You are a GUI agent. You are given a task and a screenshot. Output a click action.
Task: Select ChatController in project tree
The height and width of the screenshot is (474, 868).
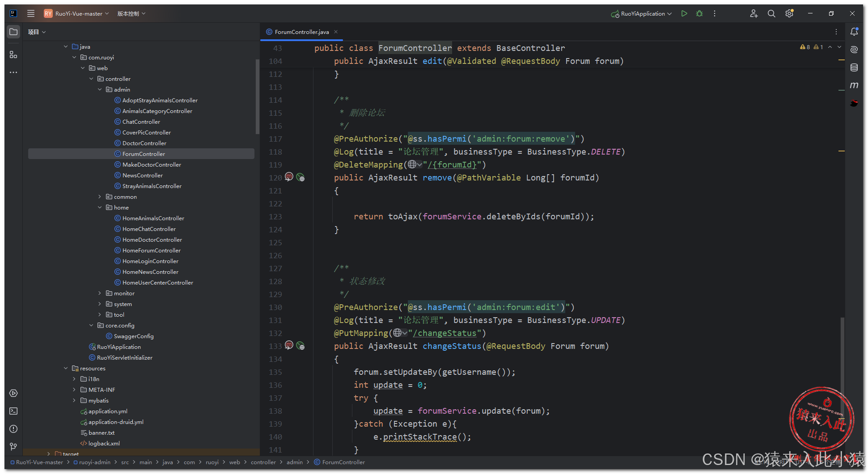[137, 122]
